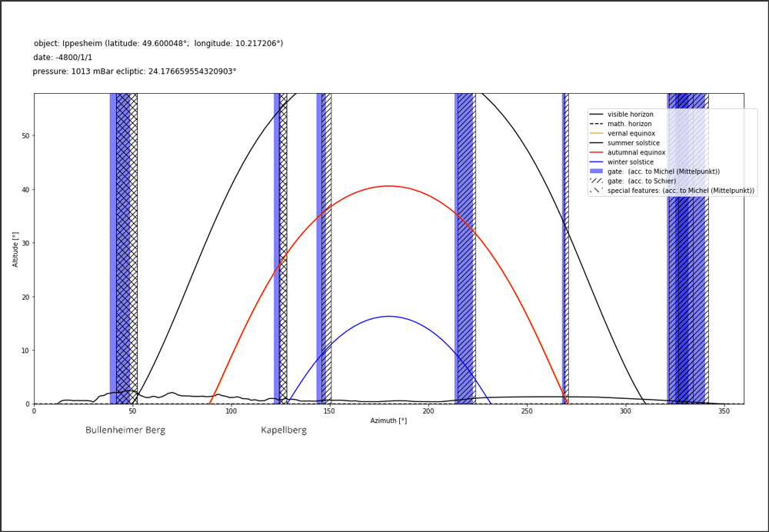
Task: Click the Kapellberg label below the axis
Action: [x=284, y=431]
